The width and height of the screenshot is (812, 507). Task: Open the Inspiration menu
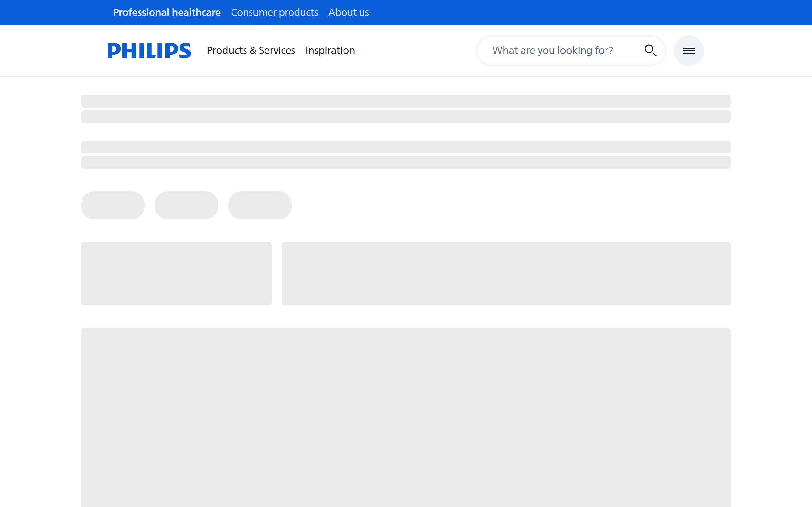pos(330,51)
